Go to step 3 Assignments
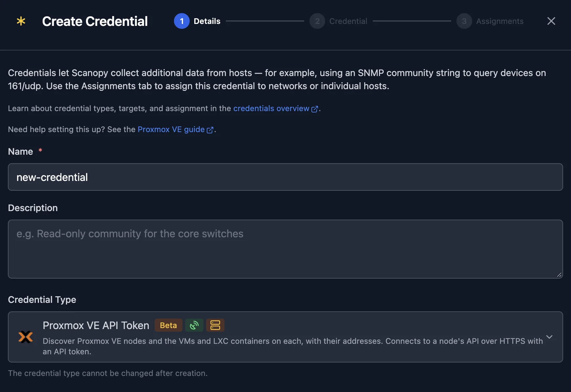Screen dimensions: 571x392 (490, 21)
